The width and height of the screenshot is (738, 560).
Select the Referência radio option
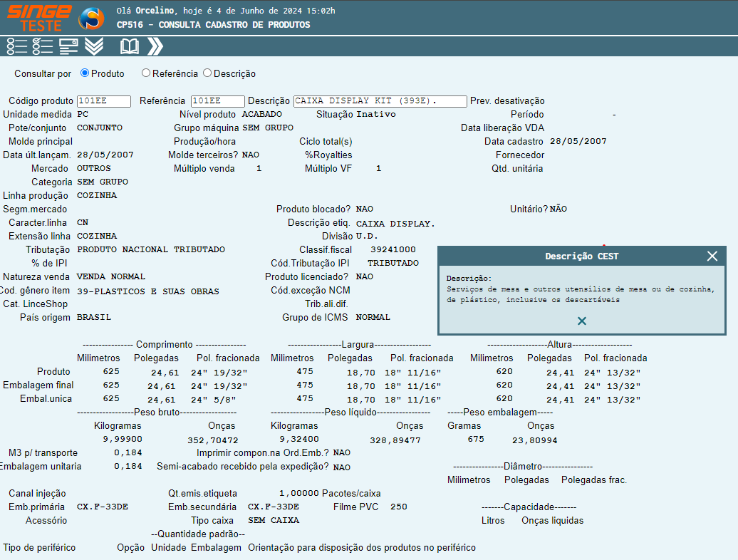[x=146, y=73]
